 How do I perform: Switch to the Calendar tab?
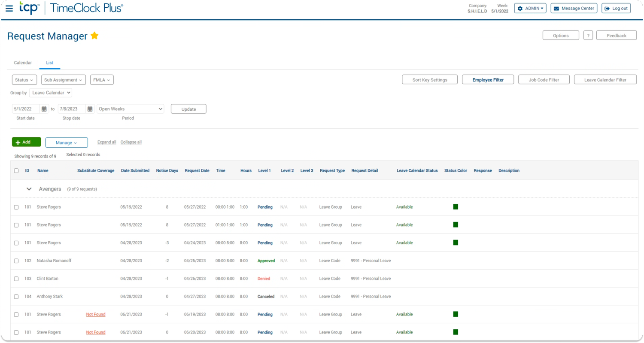tap(23, 63)
